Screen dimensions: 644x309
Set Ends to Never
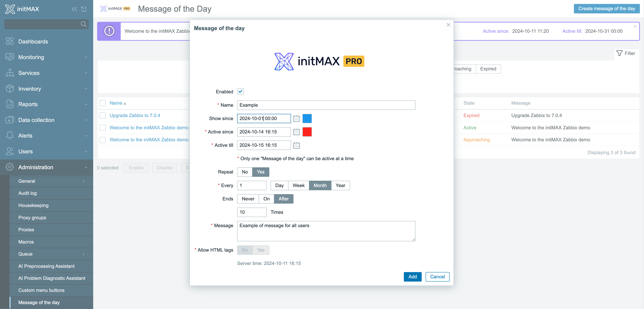(x=248, y=199)
